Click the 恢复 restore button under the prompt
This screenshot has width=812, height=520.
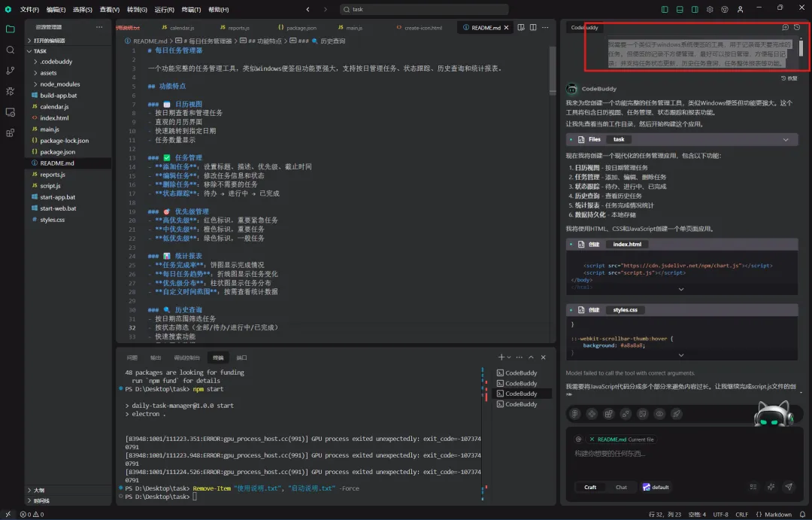[789, 78]
